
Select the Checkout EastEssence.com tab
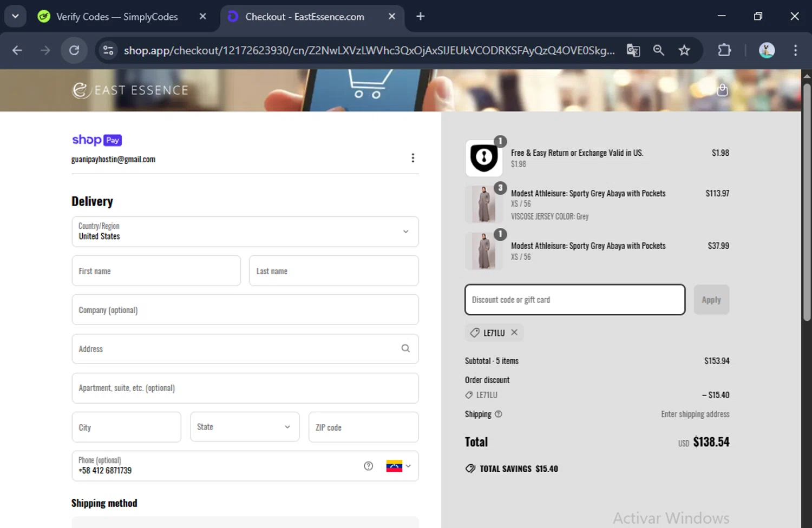[305, 17]
